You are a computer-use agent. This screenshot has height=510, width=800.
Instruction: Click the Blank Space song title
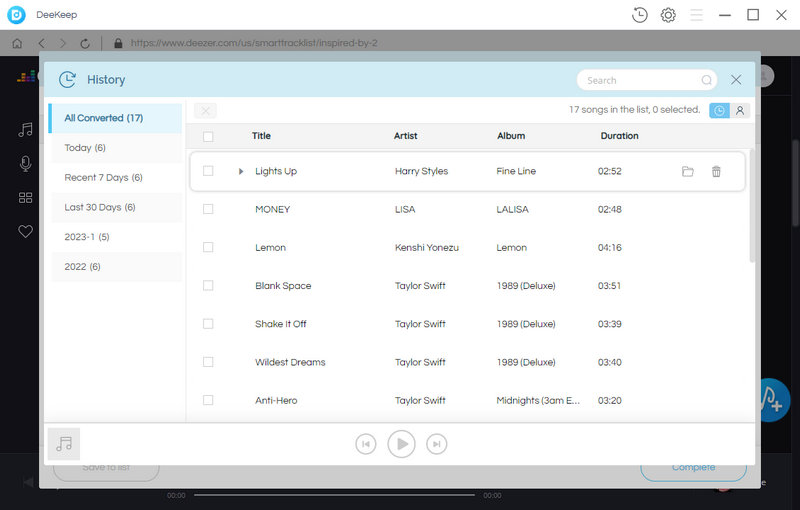click(x=283, y=286)
